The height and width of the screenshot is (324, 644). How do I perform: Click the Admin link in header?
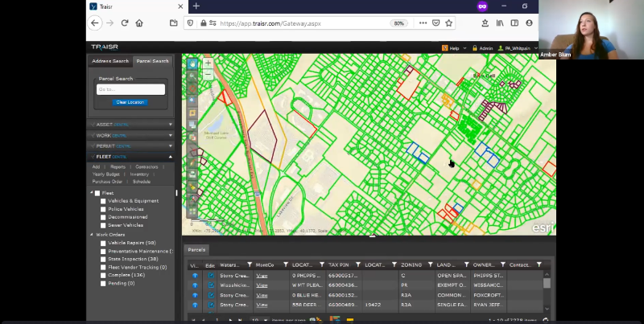pyautogui.click(x=482, y=48)
